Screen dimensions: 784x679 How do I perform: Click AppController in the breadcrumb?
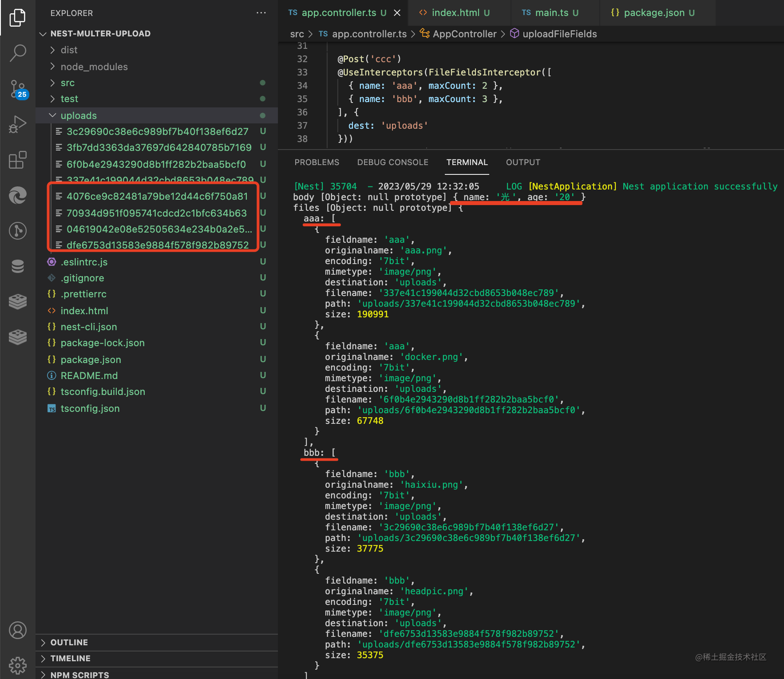coord(464,34)
